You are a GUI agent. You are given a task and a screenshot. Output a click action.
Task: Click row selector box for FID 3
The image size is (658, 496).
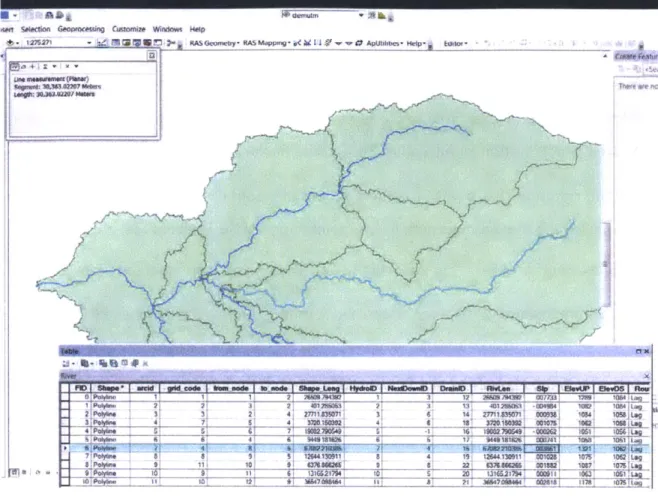65,423
